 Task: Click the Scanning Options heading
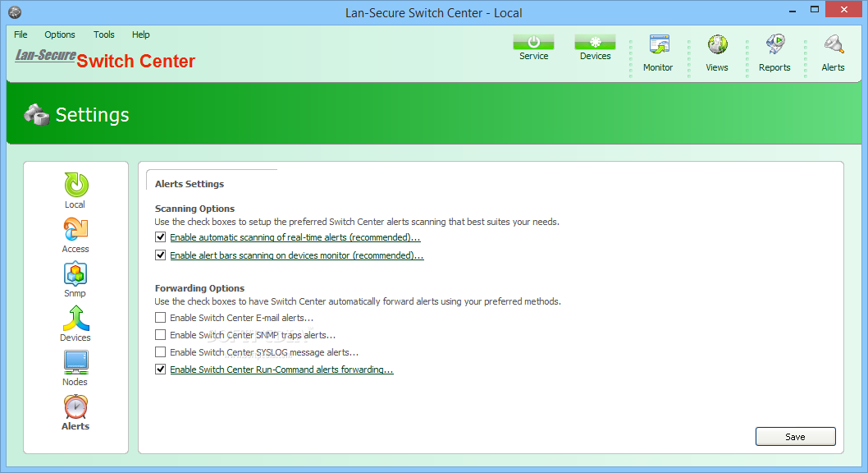click(195, 209)
